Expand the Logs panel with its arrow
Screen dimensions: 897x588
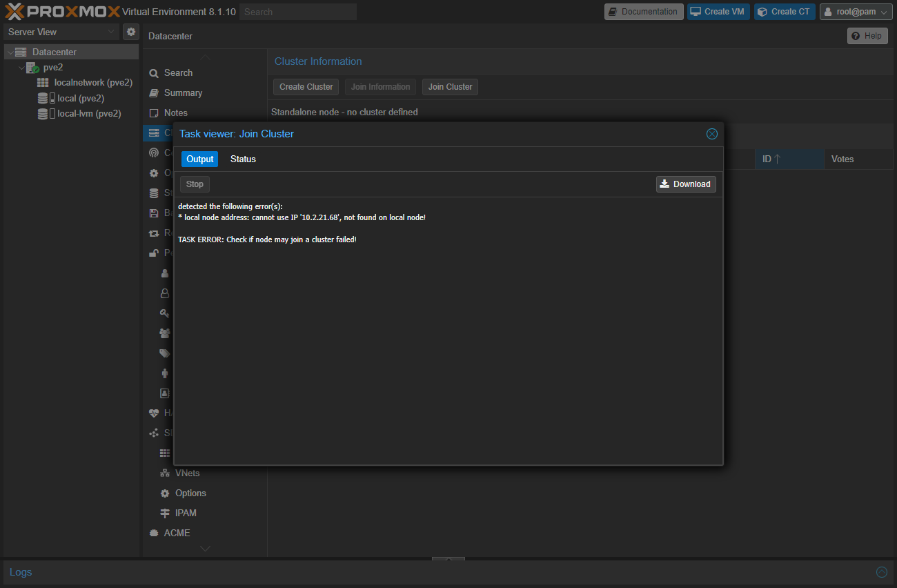pos(881,572)
